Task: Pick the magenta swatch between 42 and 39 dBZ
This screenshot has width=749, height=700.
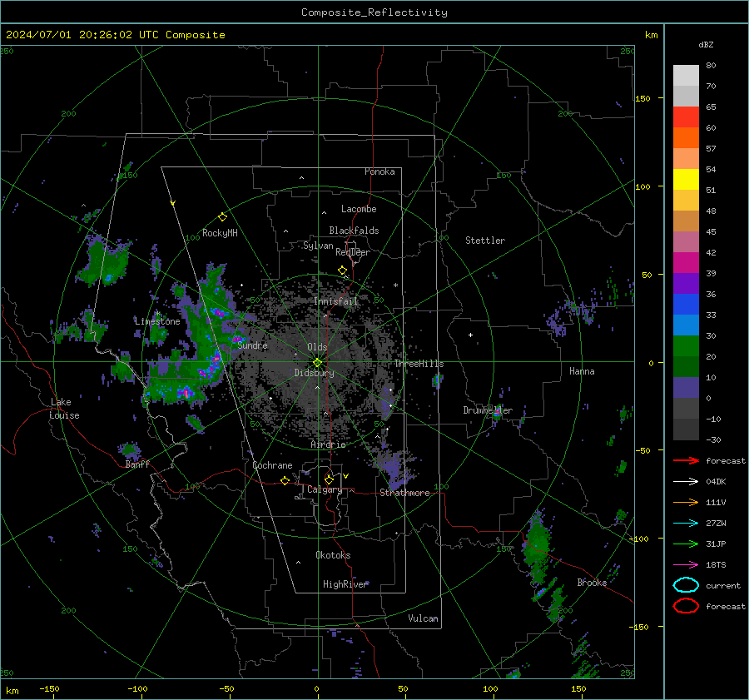Action: pos(686,263)
